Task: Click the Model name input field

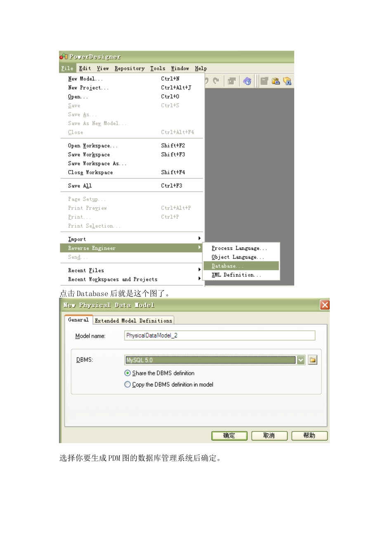Action: point(220,335)
